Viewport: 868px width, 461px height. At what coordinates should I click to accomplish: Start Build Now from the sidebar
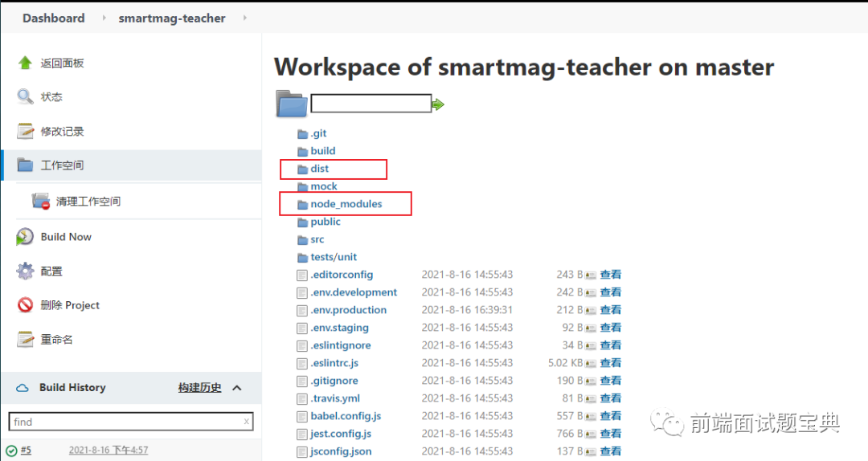66,237
